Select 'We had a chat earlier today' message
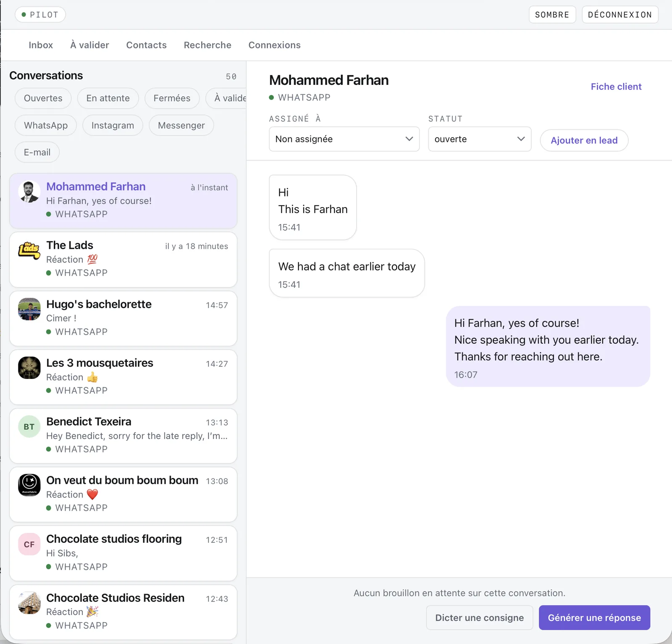672x644 pixels. pyautogui.click(x=347, y=273)
